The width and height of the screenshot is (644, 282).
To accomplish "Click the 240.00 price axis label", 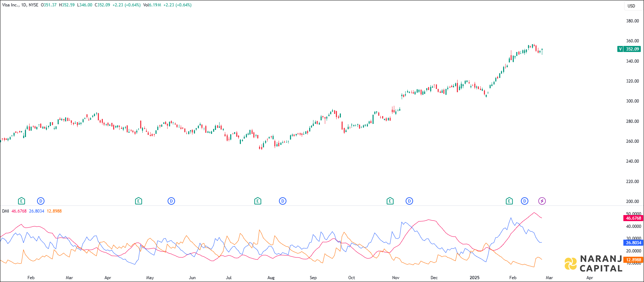I will (x=633, y=161).
